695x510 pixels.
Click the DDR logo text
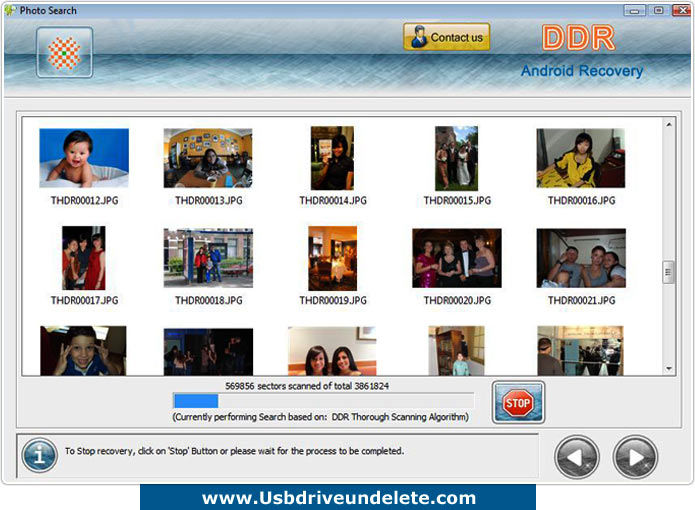[x=578, y=37]
